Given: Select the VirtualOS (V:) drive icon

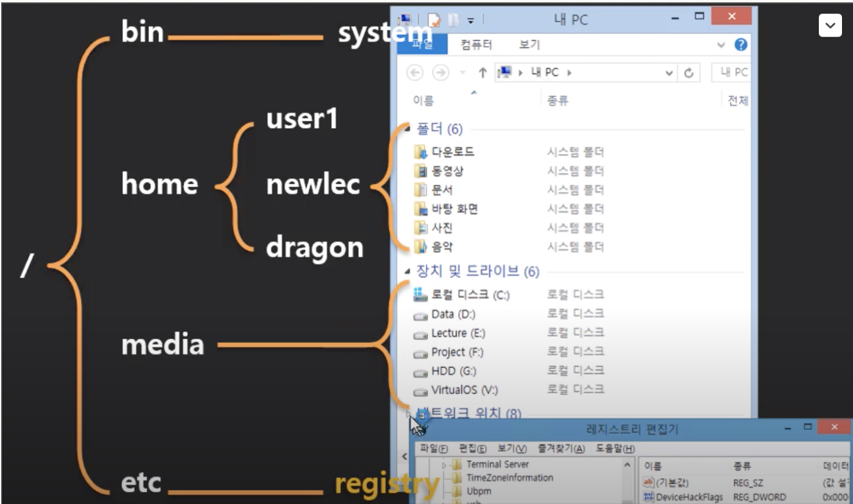Looking at the screenshot, I should pos(420,391).
